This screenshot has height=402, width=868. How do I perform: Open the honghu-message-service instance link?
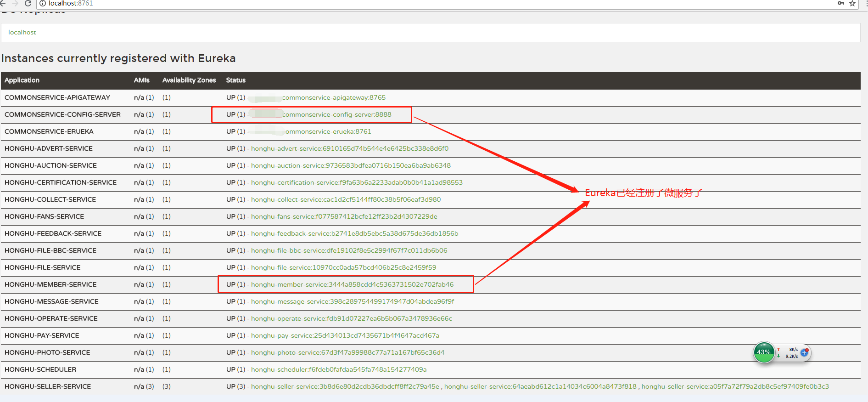coord(353,301)
